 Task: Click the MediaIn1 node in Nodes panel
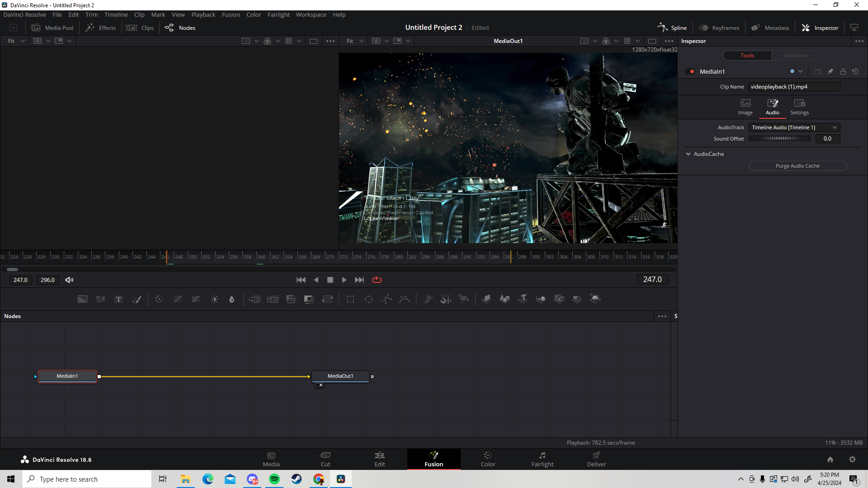click(67, 376)
